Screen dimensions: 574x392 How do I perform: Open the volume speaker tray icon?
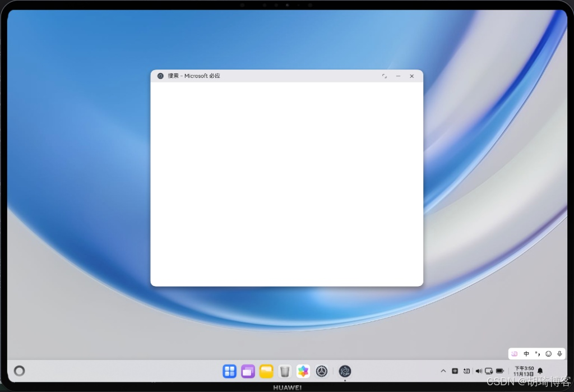[479, 371]
